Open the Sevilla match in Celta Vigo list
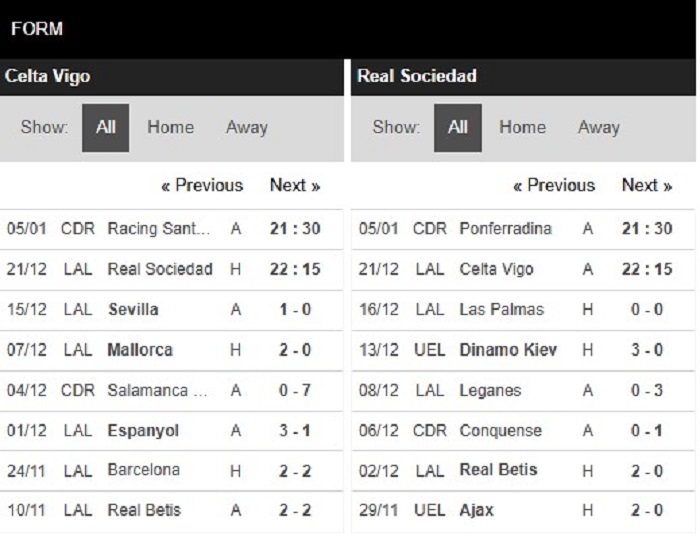Image resolution: width=700 pixels, height=536 pixels. [x=171, y=310]
